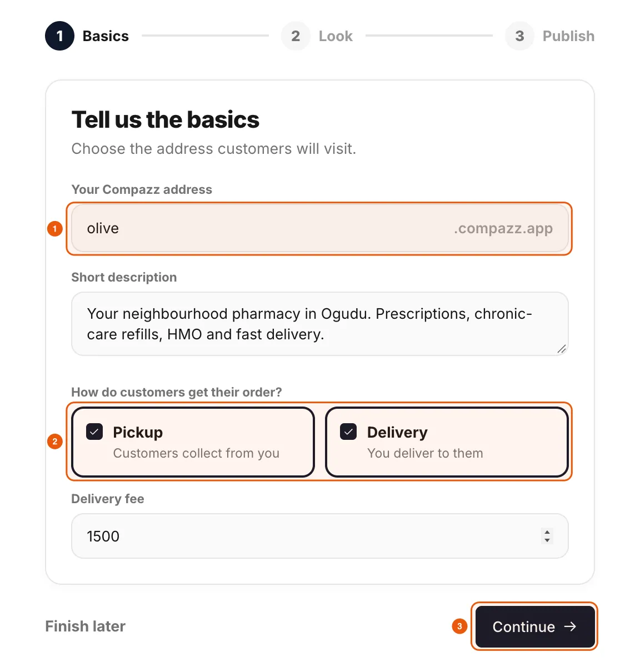
Task: Click orange annotation marker 3
Action: (459, 626)
